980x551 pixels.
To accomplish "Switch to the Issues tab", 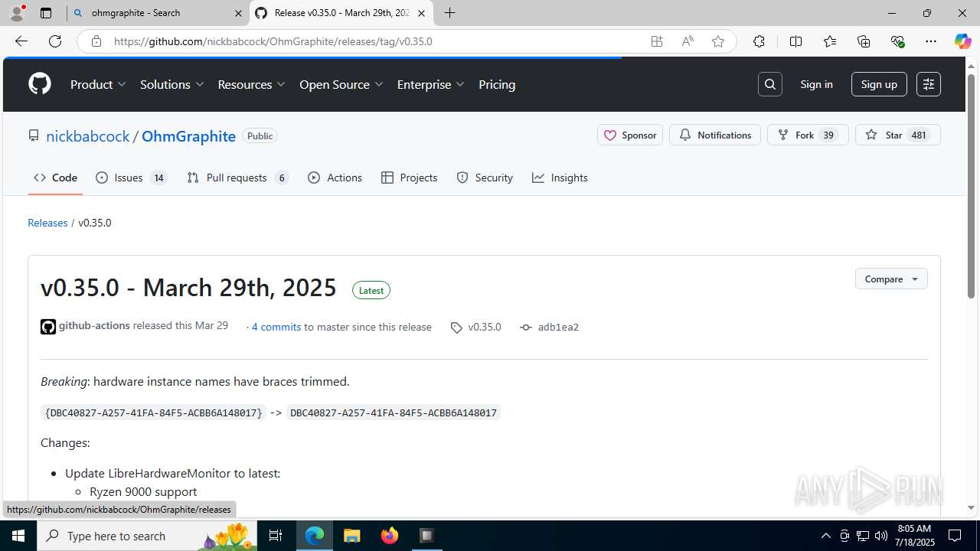I will click(x=131, y=178).
